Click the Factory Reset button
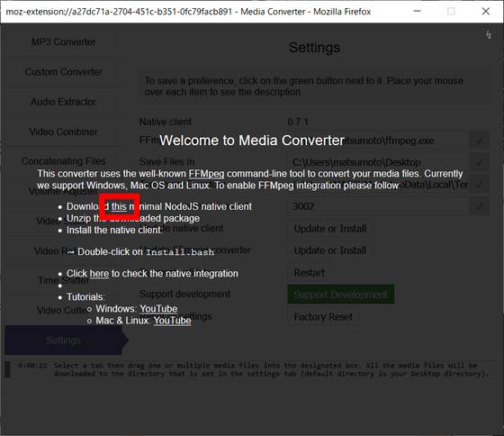Viewport: 504px width, 436px height. (x=323, y=317)
